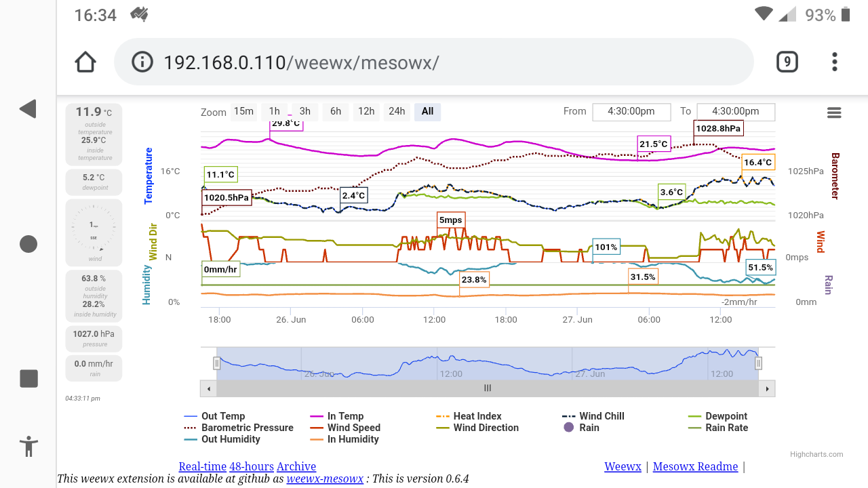Click the rain 0.0 mm/hr panel
Viewport: 868px width, 488px height.
[x=94, y=368]
